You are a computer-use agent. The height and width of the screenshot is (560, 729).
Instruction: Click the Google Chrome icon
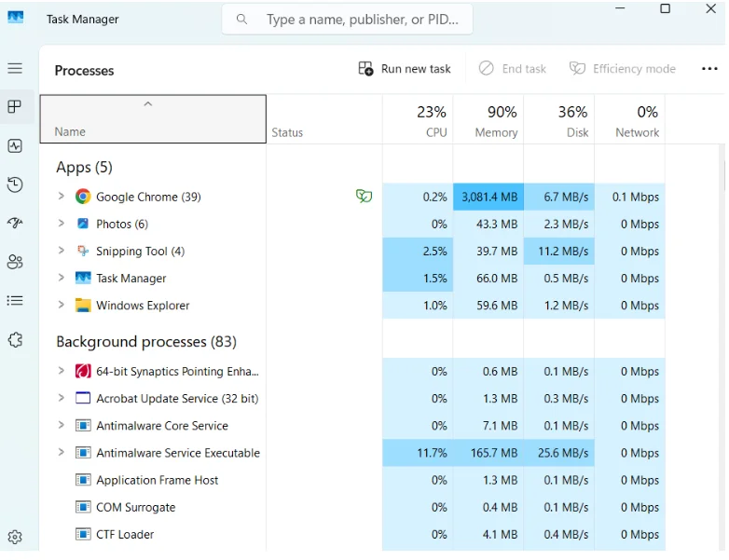[x=83, y=197]
